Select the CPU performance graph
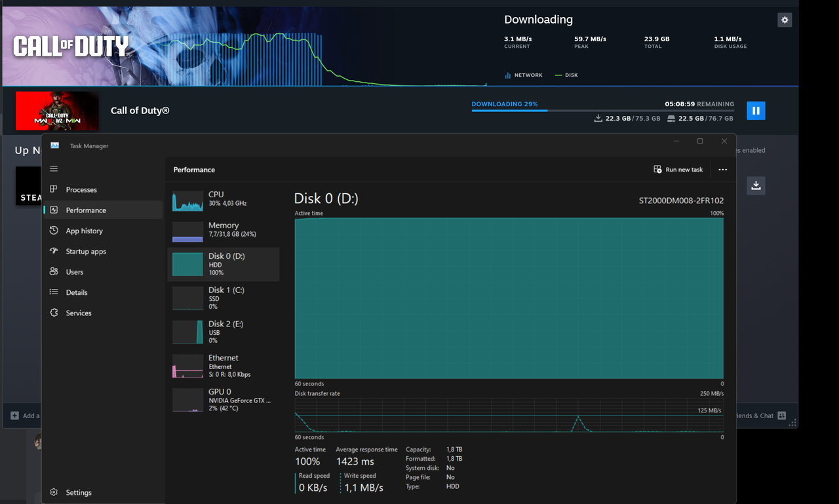 187,201
